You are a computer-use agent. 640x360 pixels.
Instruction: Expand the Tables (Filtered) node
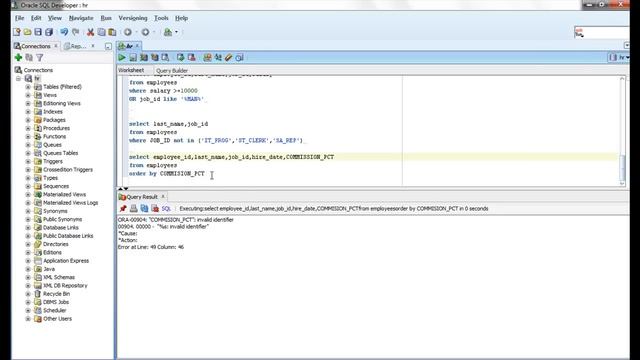tap(28, 87)
